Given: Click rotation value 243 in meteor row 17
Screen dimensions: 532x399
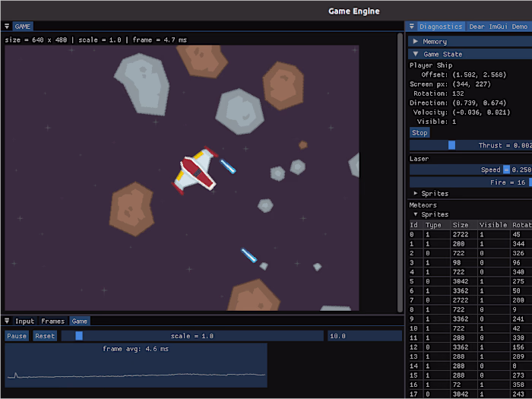Looking at the screenshot, I should coord(518,394).
